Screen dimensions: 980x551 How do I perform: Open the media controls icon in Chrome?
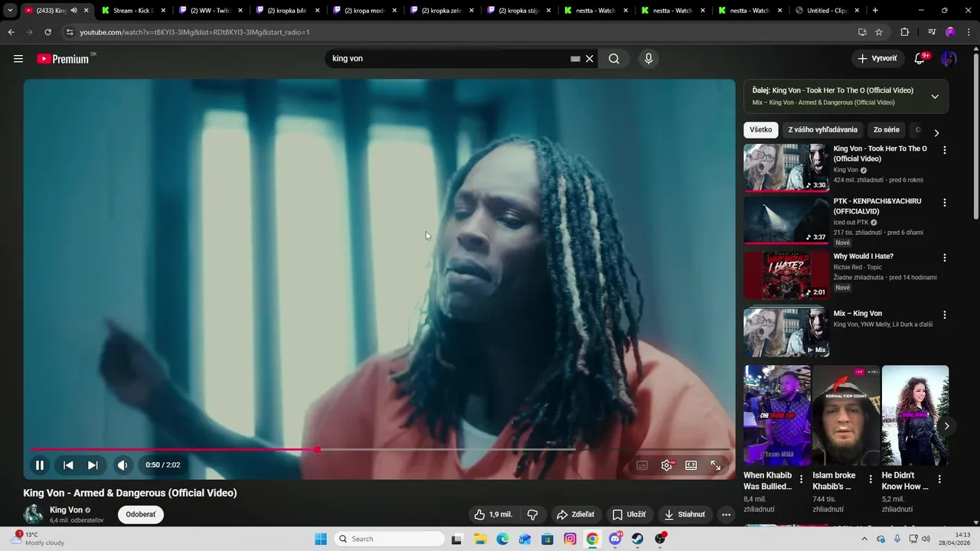coord(932,32)
